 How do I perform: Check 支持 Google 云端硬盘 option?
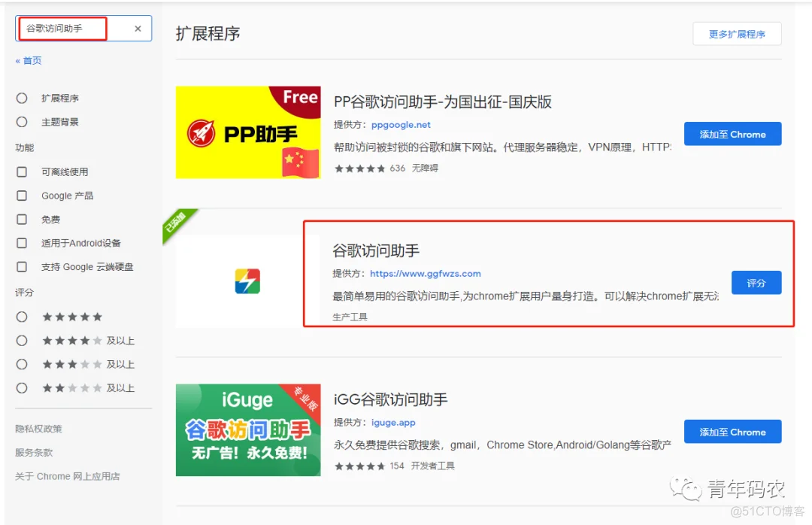[22, 267]
